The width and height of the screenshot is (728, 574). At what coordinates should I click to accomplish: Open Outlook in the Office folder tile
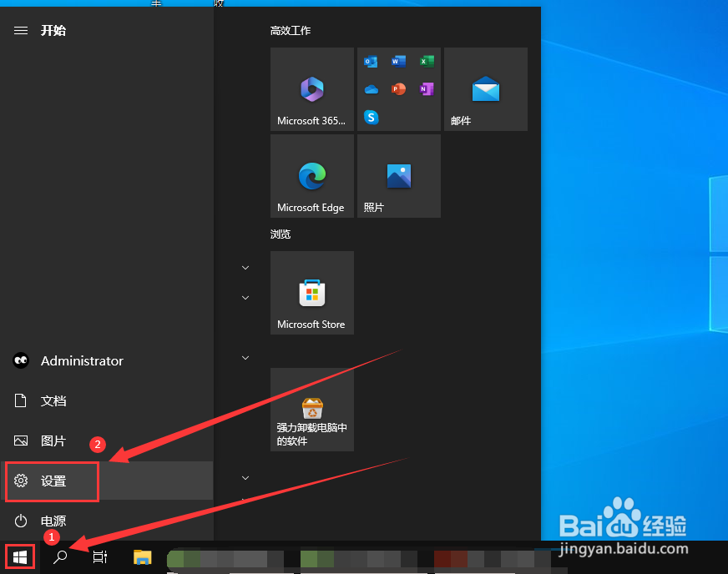click(x=371, y=61)
